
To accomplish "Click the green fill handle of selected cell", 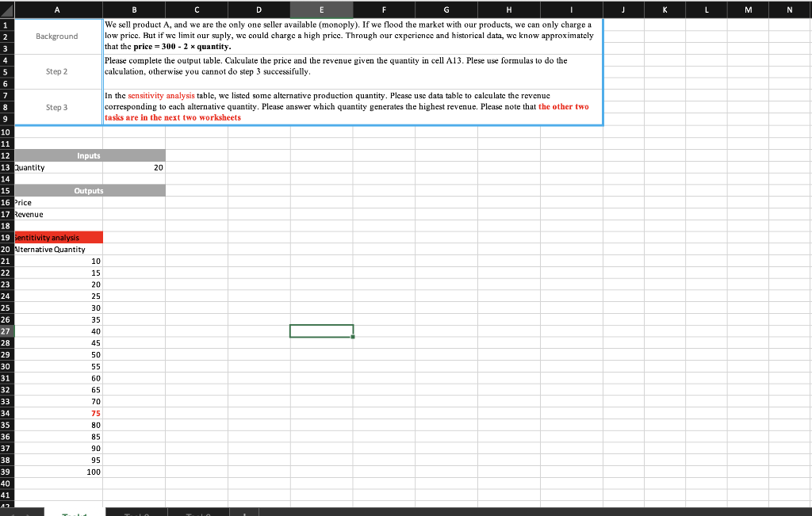I will point(352,337).
